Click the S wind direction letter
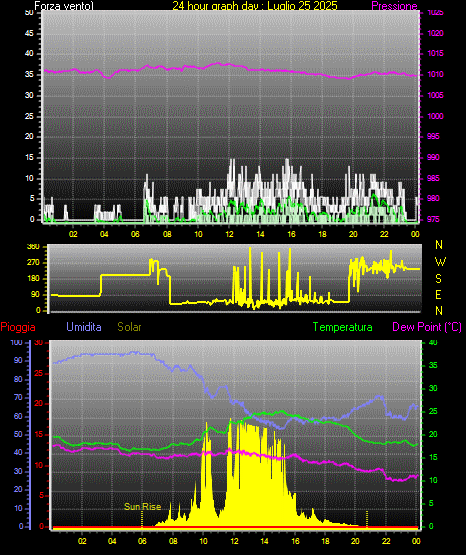466x555 pixels. click(x=438, y=279)
